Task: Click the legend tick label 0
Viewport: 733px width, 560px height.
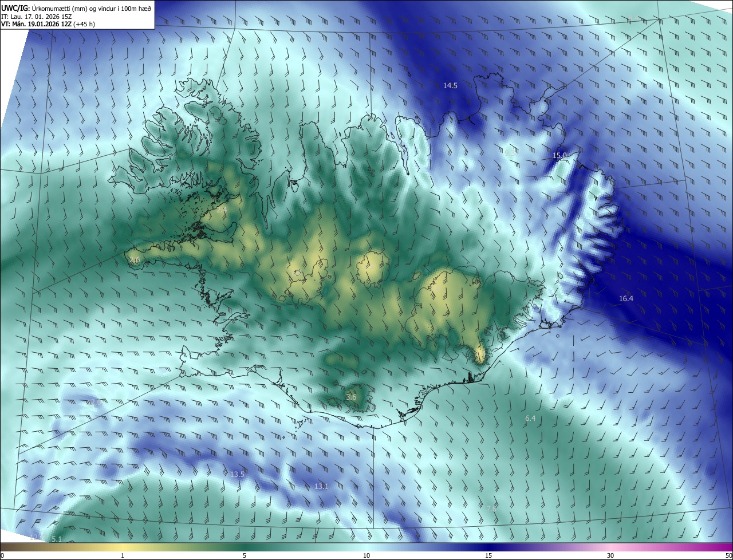Action: pos(2,555)
